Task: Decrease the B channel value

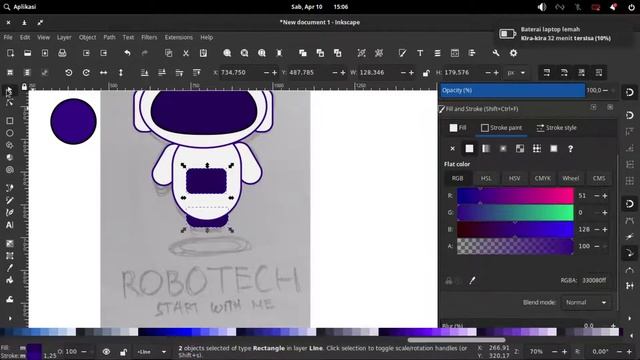Action: [x=597, y=229]
